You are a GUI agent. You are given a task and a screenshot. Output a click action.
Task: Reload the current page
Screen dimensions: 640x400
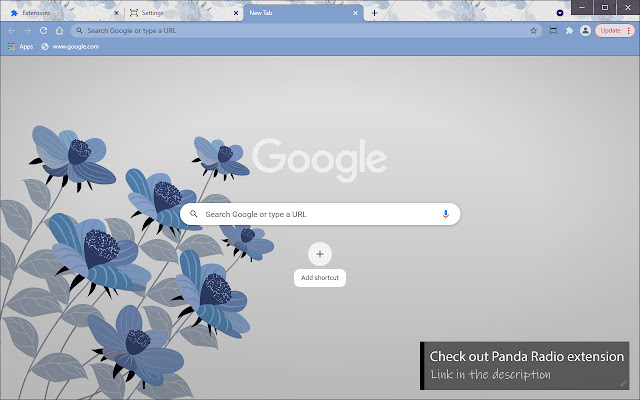click(x=43, y=31)
